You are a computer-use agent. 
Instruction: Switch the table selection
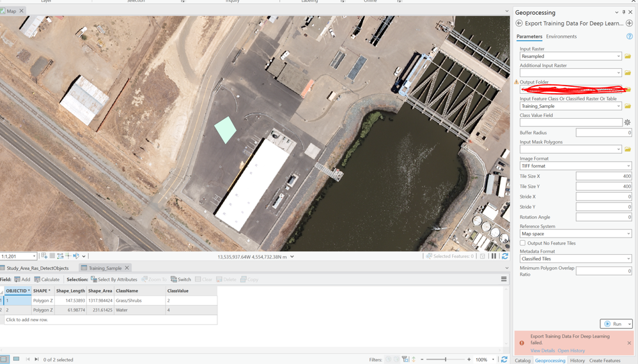coord(181,279)
